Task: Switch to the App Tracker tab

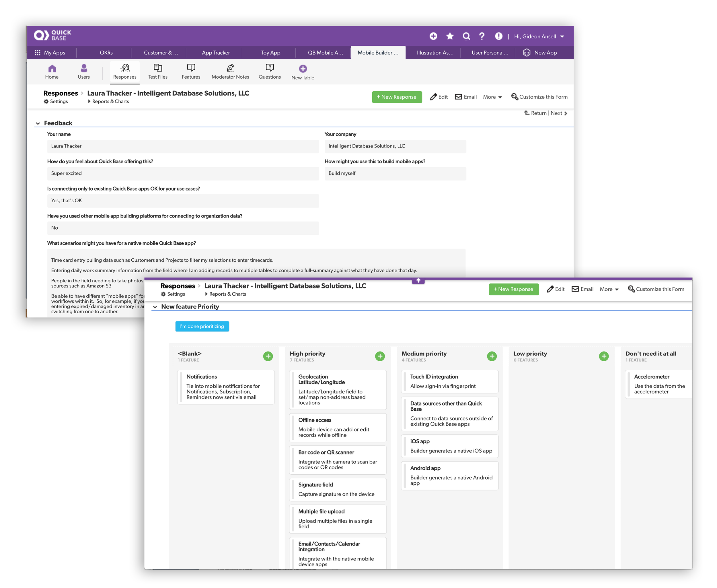Action: 216,53
